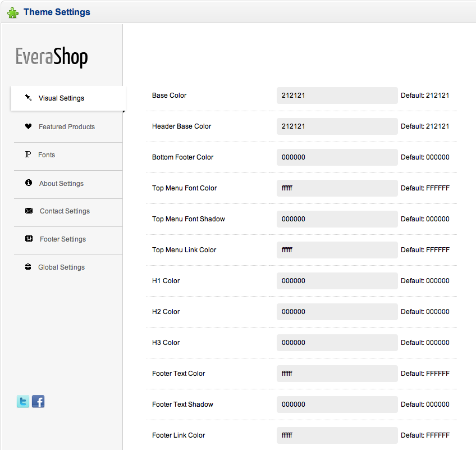Click Default: 000000 beside H2 Color
Viewport: 476px width, 450px height.
[425, 312]
